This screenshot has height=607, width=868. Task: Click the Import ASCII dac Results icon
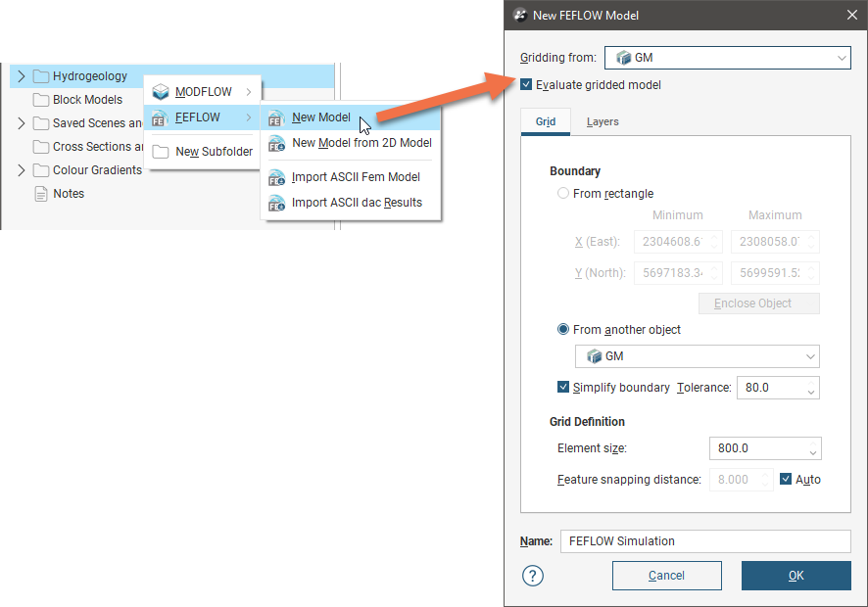click(x=276, y=203)
